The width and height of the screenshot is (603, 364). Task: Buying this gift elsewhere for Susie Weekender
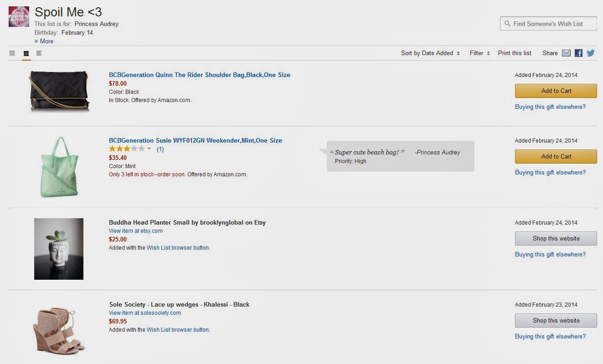pyautogui.click(x=550, y=172)
